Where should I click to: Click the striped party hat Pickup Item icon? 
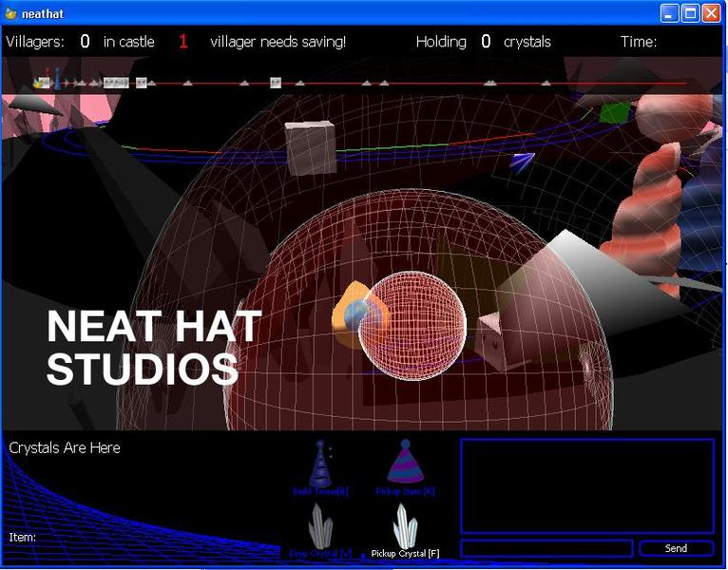tap(405, 462)
